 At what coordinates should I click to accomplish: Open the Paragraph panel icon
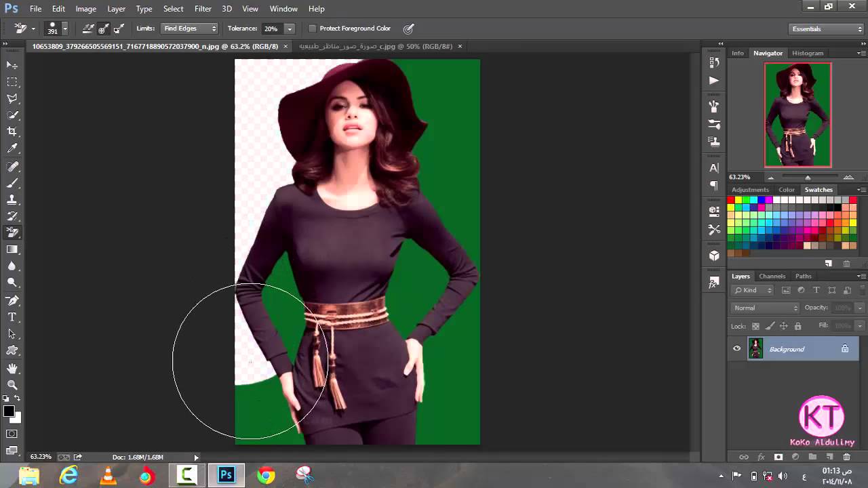714,185
